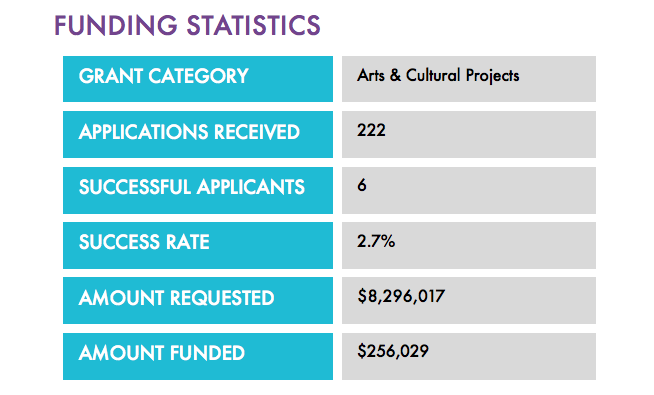Click the value 6 for successful applicants
Screen dimensions: 654x395
362,185
